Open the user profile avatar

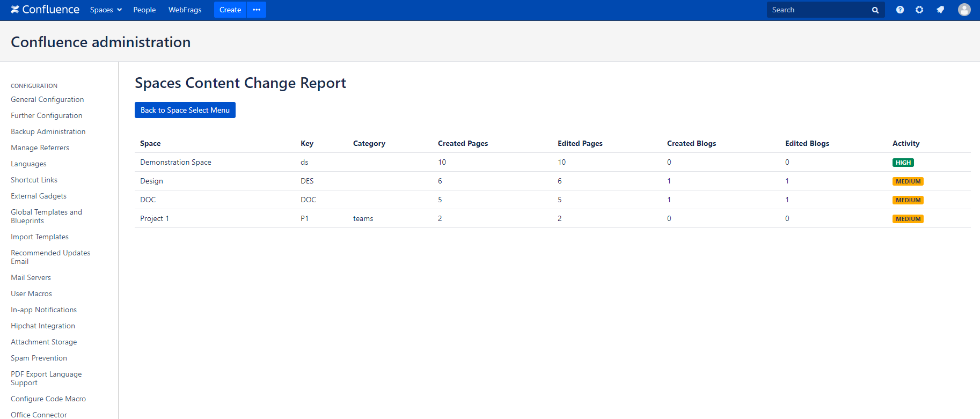964,10
